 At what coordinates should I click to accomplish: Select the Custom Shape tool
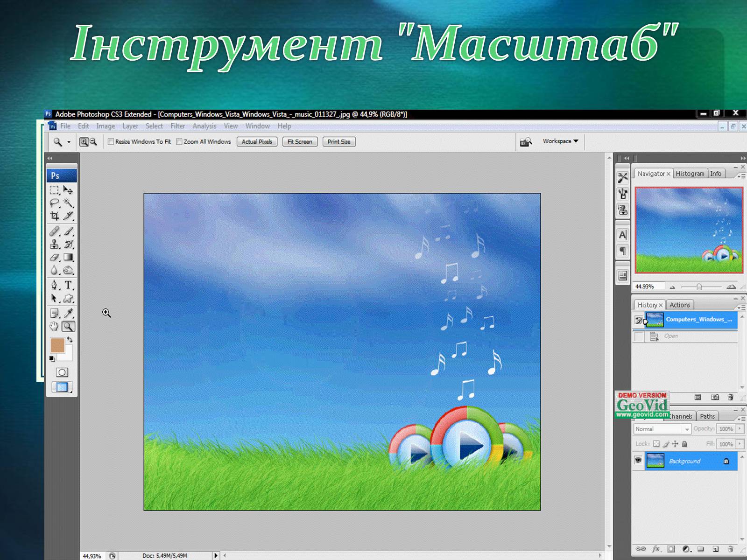point(68,298)
